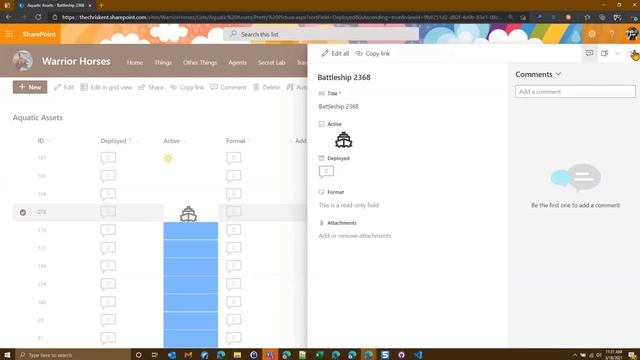640x360 pixels.
Task: Open a new browser tab
Action: click(x=101, y=5)
